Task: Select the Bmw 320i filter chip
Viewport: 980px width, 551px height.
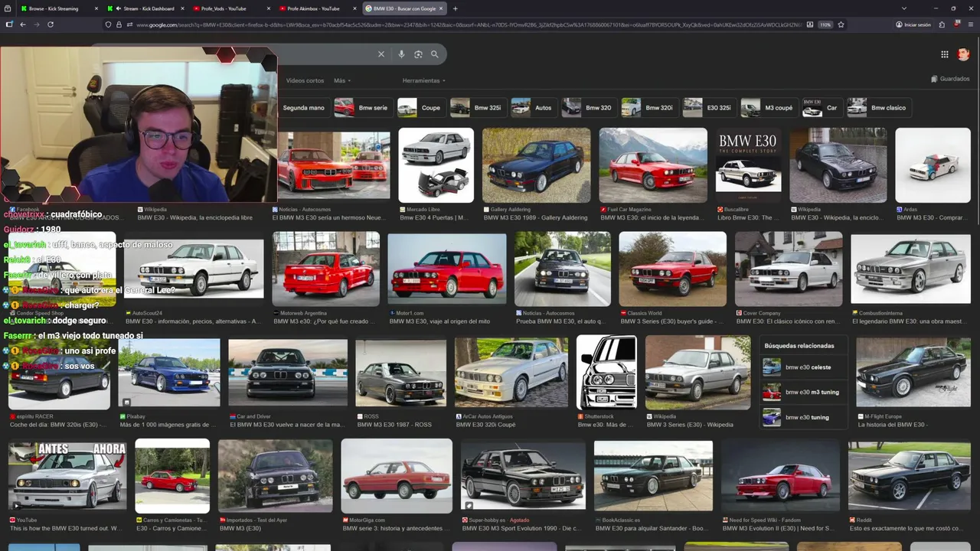Action: coord(649,107)
